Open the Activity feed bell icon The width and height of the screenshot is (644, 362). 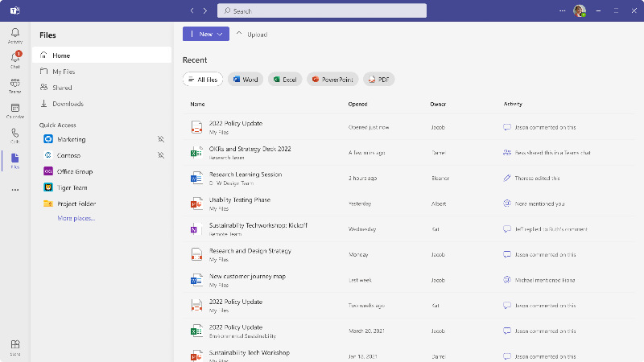pos(14,34)
